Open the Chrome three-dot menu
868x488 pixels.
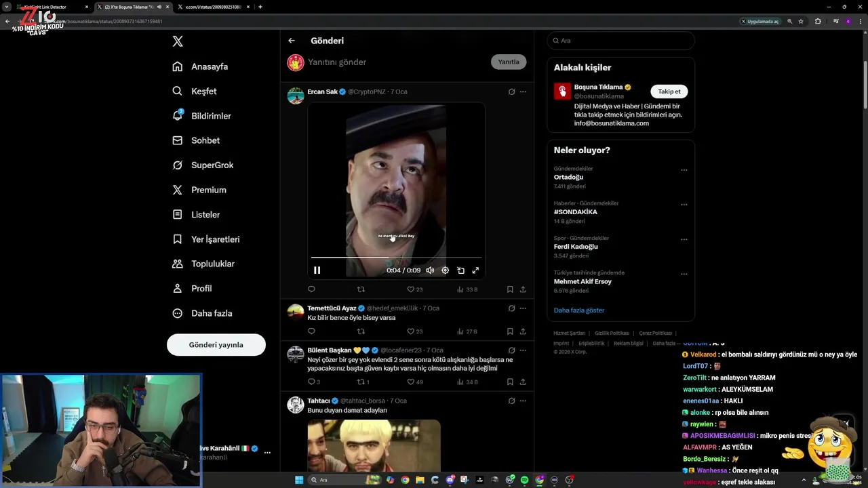[x=860, y=22]
